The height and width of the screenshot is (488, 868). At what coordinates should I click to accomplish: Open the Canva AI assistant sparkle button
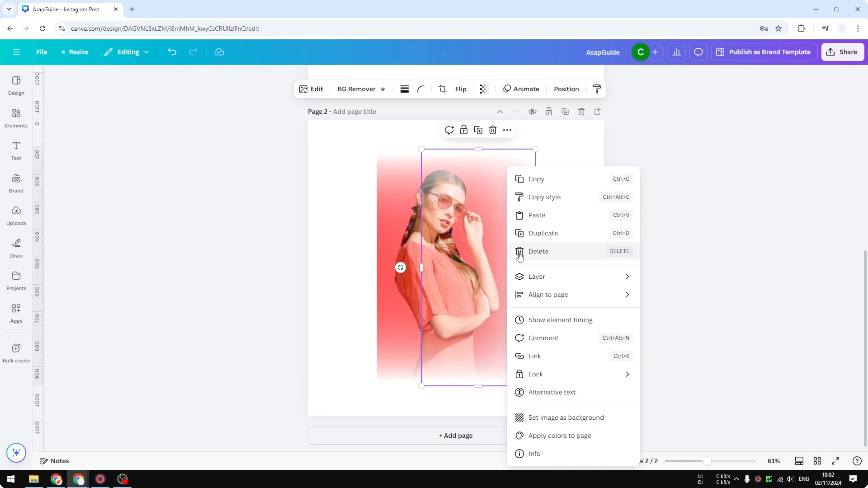(x=16, y=453)
